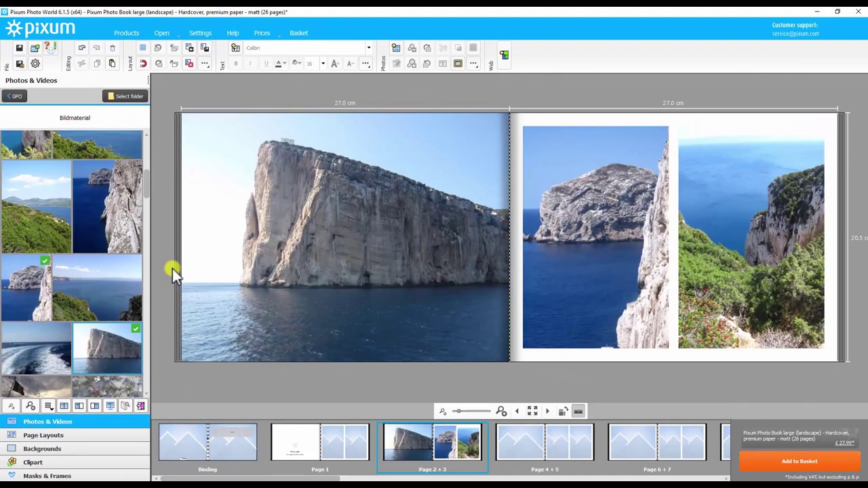
Task: Zoom in thumbnails in the photo panel
Action: click(x=30, y=406)
